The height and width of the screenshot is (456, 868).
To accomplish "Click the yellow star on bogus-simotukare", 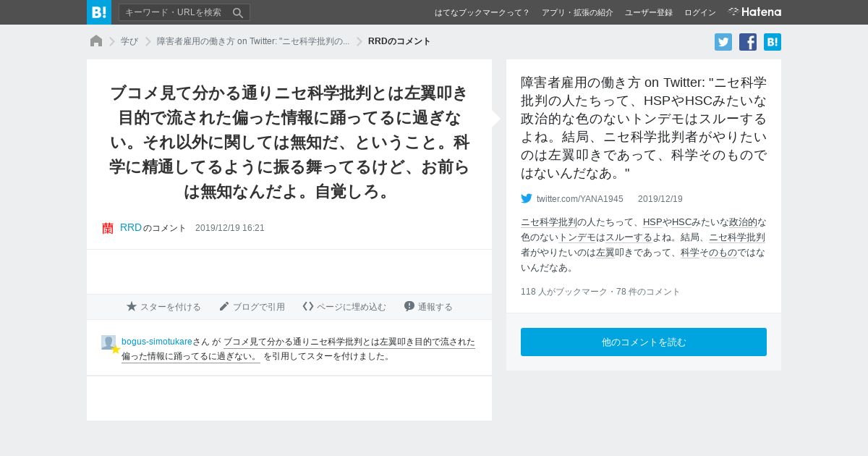I will coord(115,350).
